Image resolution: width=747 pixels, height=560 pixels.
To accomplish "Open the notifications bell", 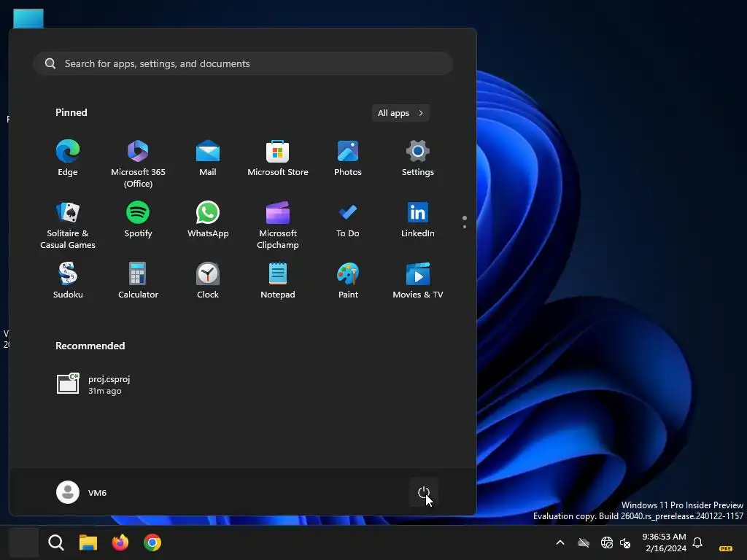I will coord(697,542).
